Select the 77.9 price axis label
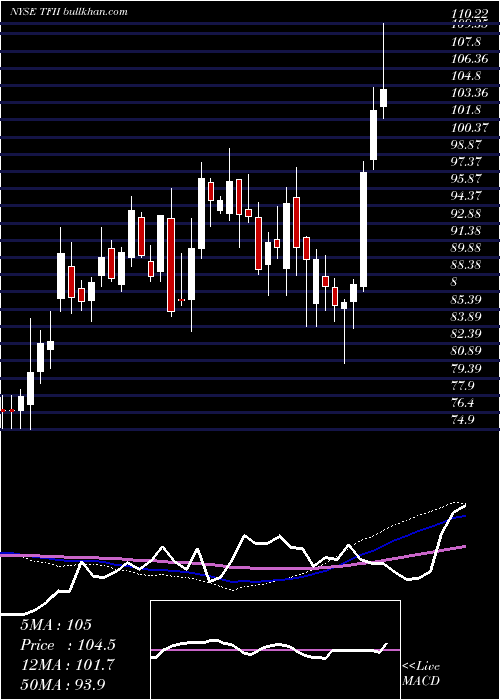 (x=463, y=385)
